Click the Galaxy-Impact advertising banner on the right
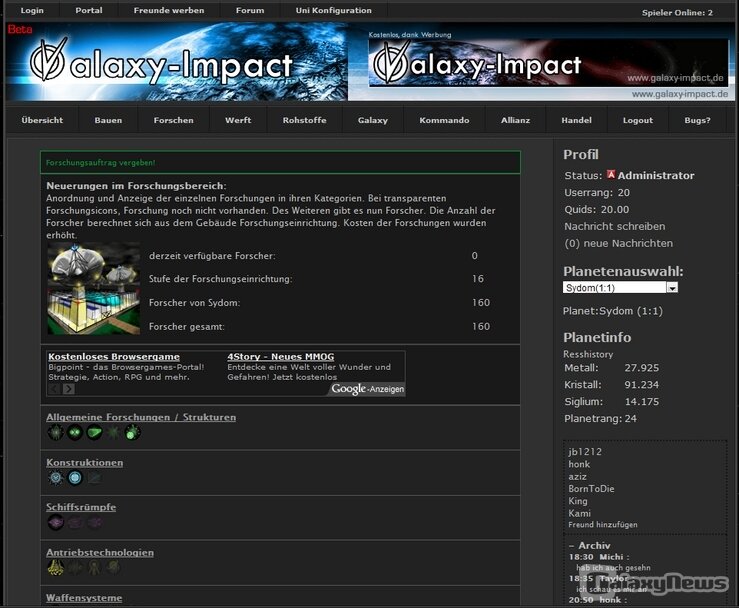 click(x=548, y=63)
